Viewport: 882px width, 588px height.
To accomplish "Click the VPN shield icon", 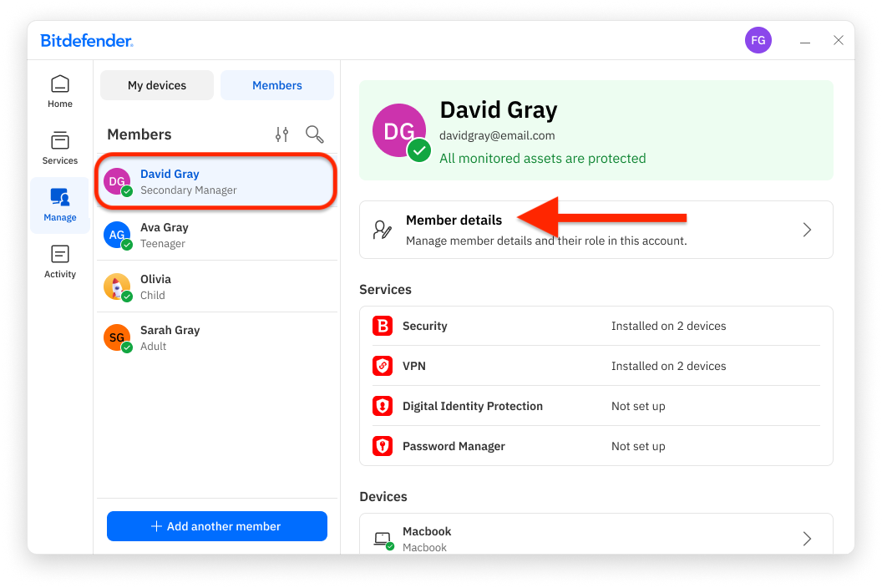I will (383, 366).
